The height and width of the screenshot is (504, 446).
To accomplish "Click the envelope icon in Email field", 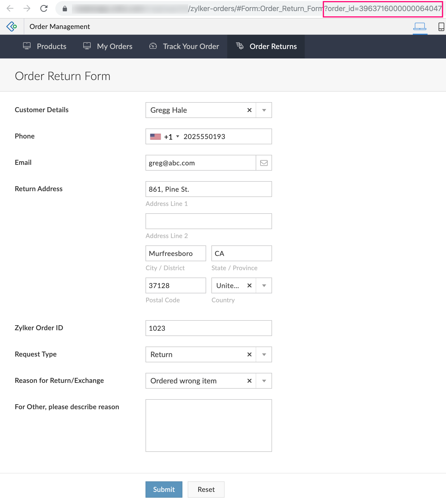I will click(x=264, y=163).
